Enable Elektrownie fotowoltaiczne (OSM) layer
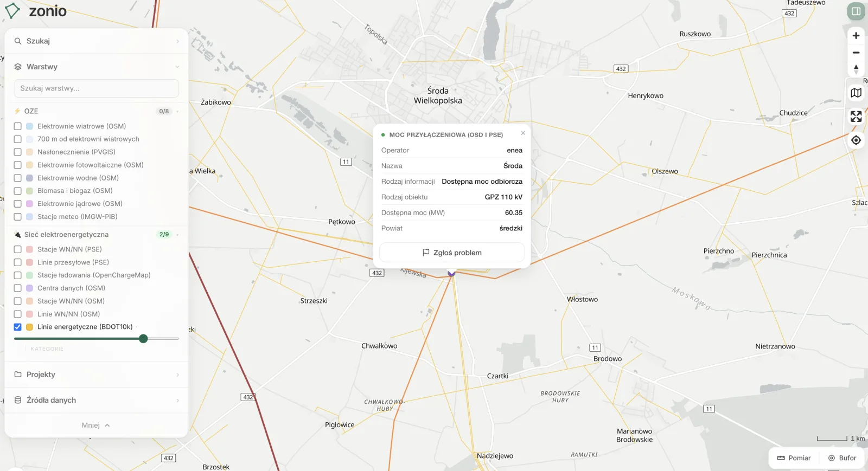 click(x=17, y=165)
